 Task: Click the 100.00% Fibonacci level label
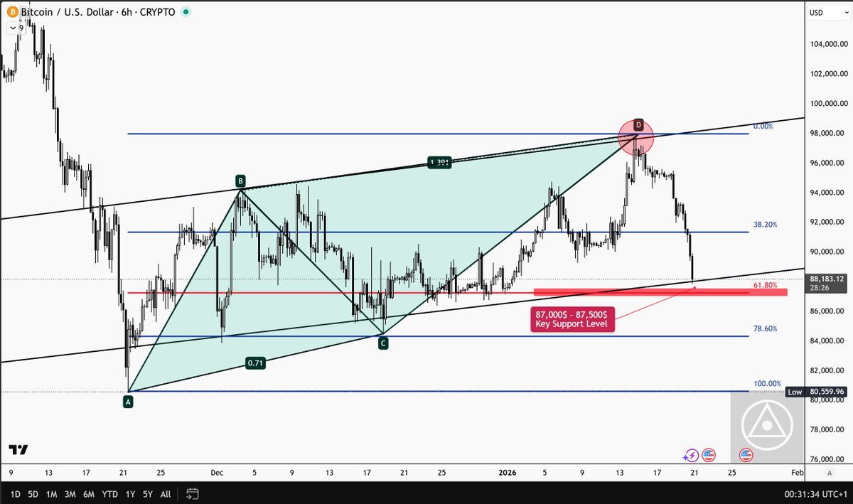768,384
